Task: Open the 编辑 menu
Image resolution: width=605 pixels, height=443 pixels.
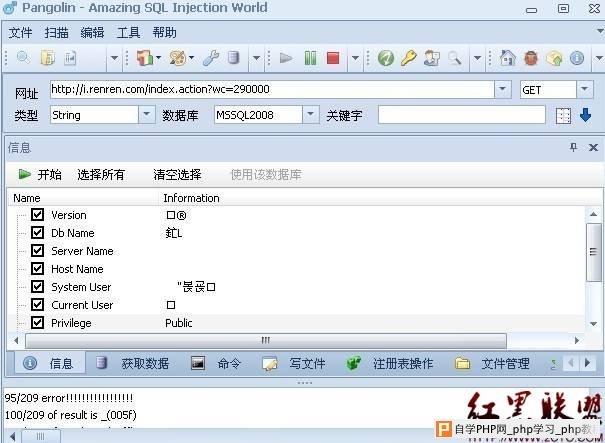Action: click(x=92, y=33)
